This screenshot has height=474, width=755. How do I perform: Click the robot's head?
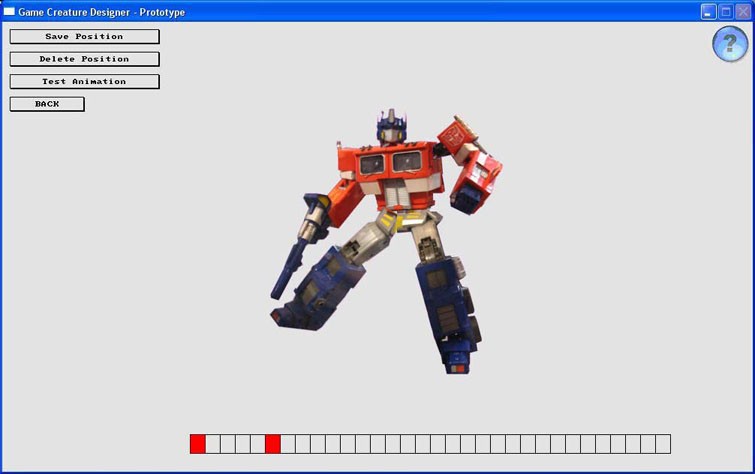391,126
